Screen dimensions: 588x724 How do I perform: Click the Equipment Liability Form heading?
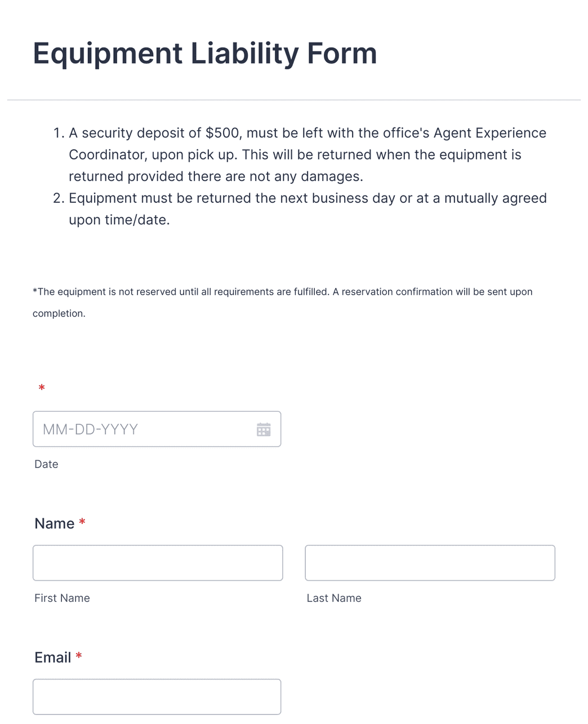click(x=205, y=54)
